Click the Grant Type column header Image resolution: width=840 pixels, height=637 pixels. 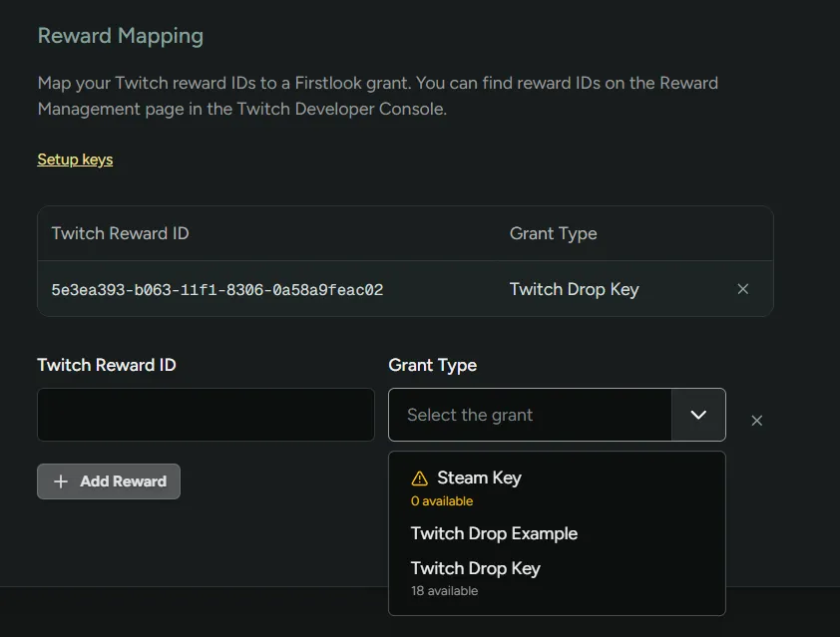(553, 233)
